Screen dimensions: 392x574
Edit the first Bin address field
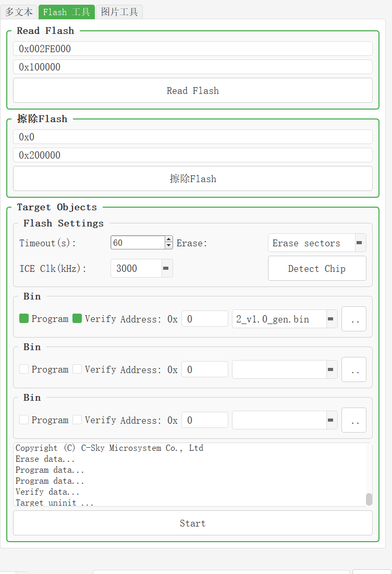pos(205,319)
